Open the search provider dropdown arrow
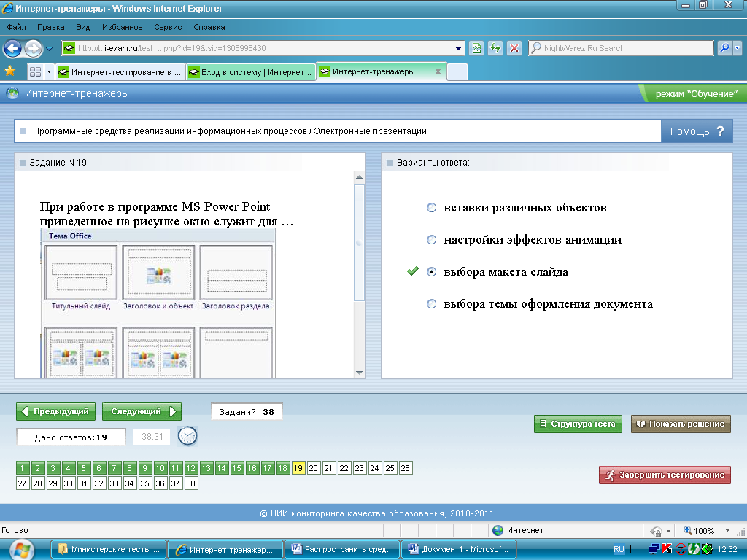Image resolution: width=747 pixels, height=560 pixels. (x=737, y=48)
